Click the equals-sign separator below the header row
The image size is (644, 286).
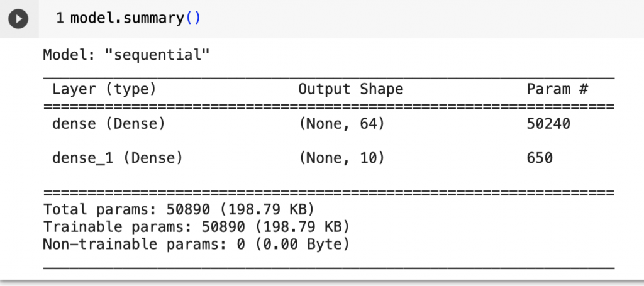[329, 107]
